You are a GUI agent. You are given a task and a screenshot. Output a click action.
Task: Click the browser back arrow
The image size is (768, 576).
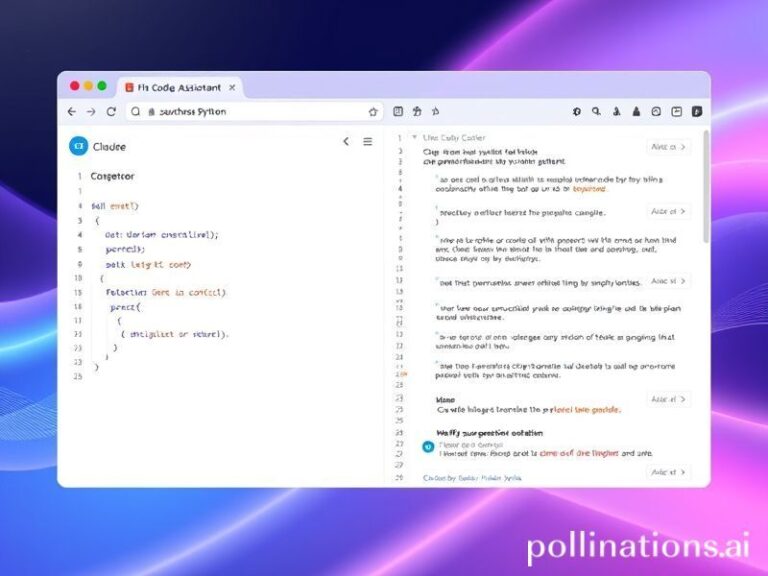click(72, 112)
